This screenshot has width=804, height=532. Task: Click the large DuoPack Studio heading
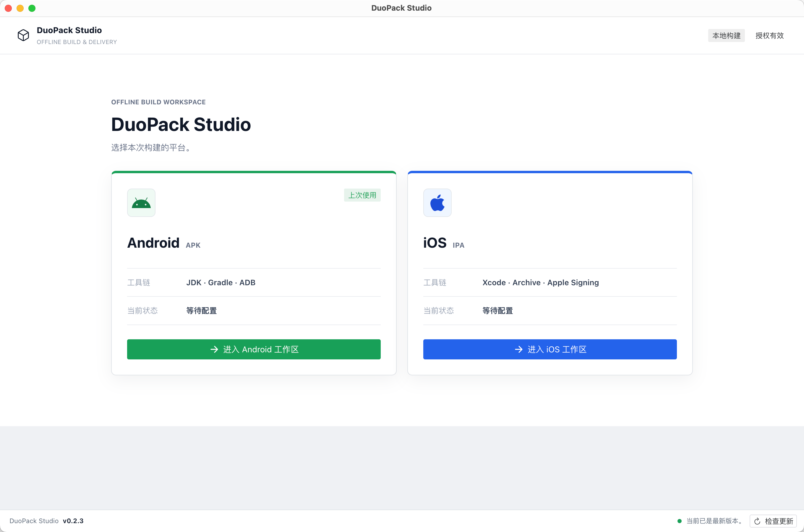point(181,124)
